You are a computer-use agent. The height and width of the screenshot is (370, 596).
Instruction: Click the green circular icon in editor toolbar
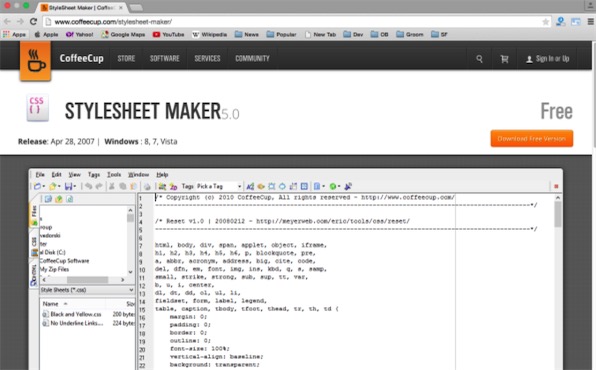coord(333,186)
